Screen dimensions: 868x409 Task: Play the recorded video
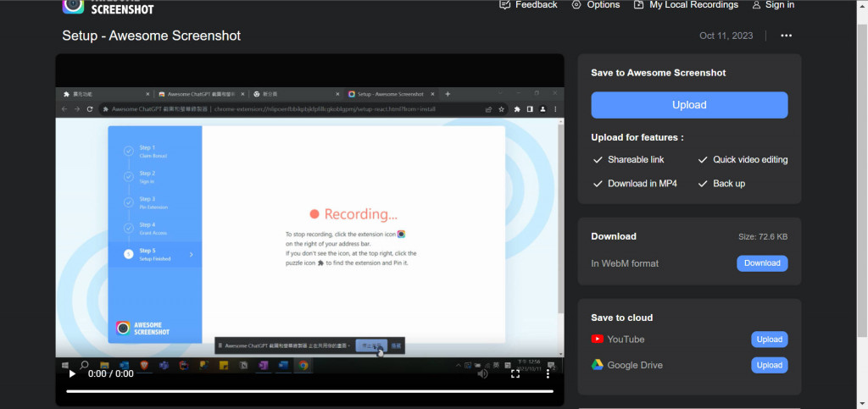pyautogui.click(x=72, y=374)
